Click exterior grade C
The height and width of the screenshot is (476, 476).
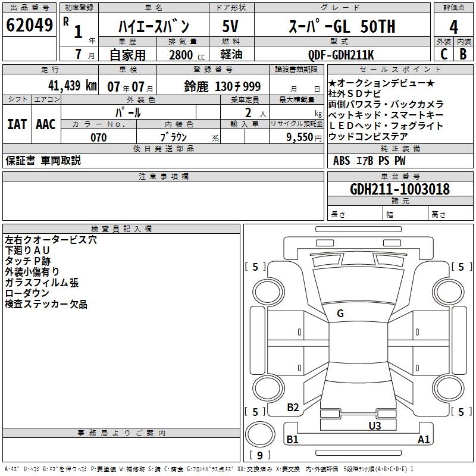point(444,54)
